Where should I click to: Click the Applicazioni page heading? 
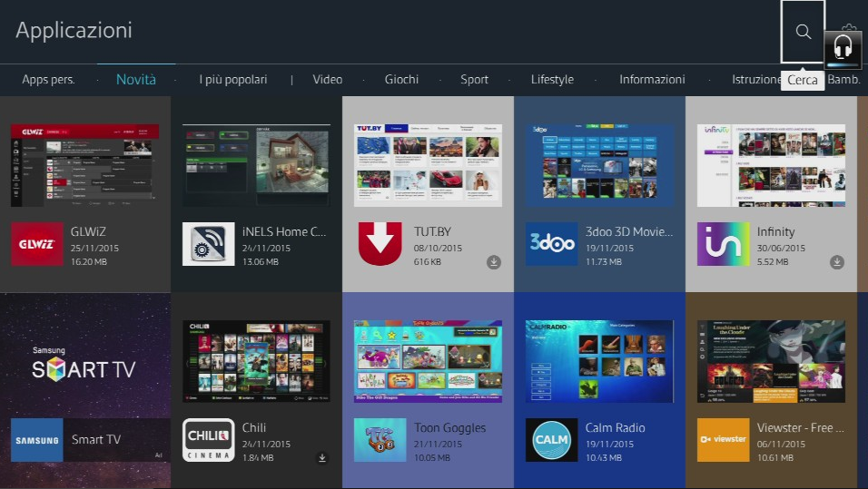pos(74,30)
